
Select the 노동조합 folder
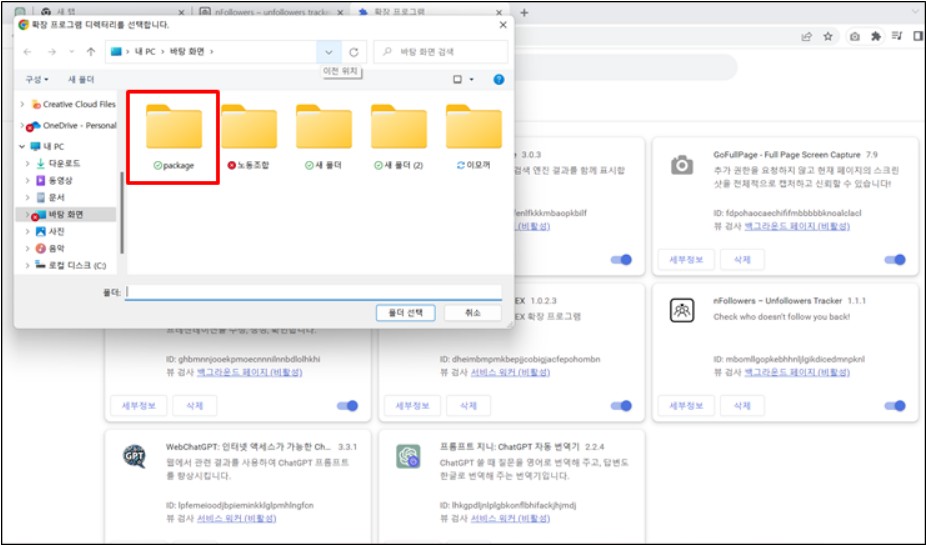tap(249, 137)
